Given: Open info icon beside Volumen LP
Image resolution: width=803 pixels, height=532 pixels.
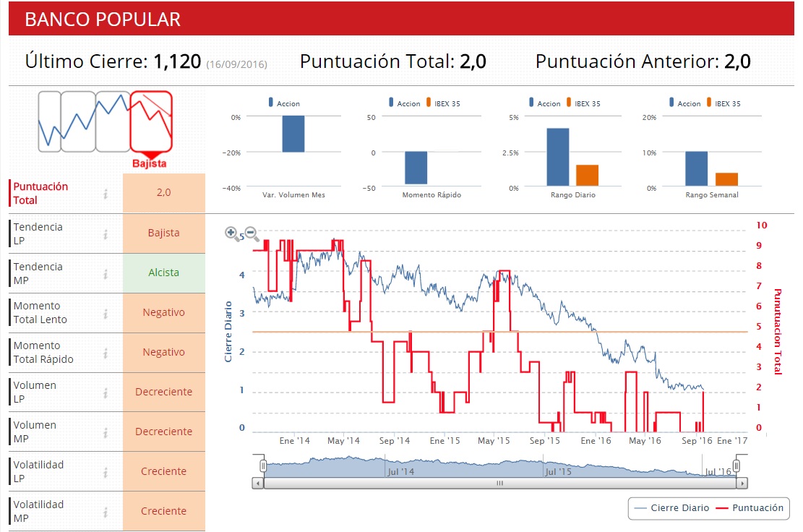Looking at the screenshot, I should click(x=106, y=392).
